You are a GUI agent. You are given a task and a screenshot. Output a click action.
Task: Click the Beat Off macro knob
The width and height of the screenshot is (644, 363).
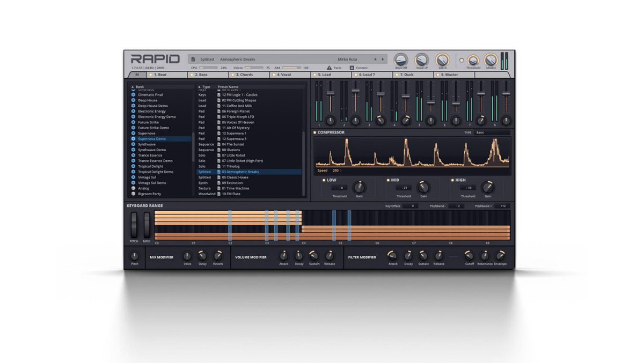(x=401, y=60)
